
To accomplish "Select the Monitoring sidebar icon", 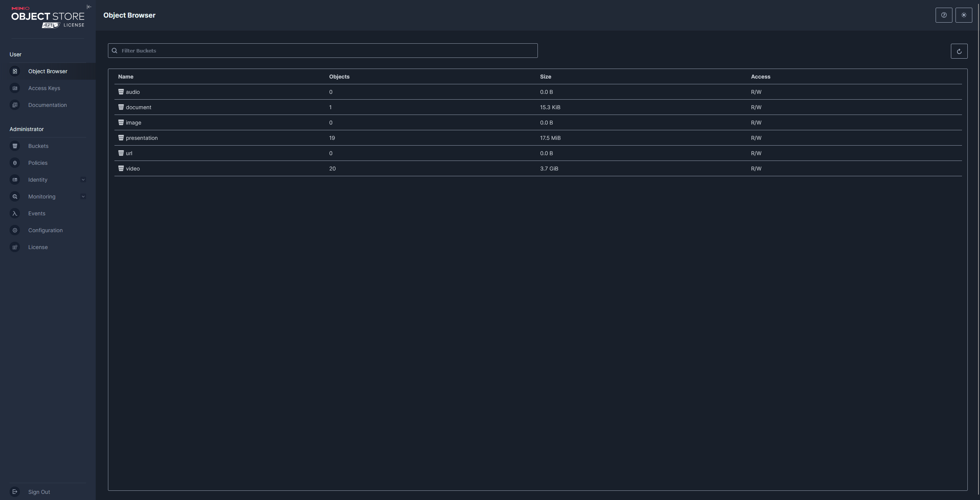I will pos(15,197).
